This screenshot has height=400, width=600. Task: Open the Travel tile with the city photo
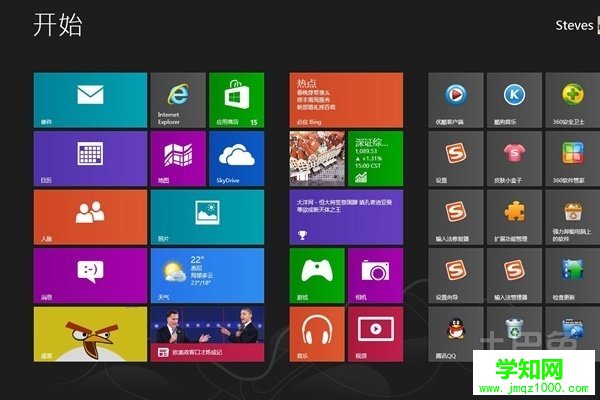317,158
